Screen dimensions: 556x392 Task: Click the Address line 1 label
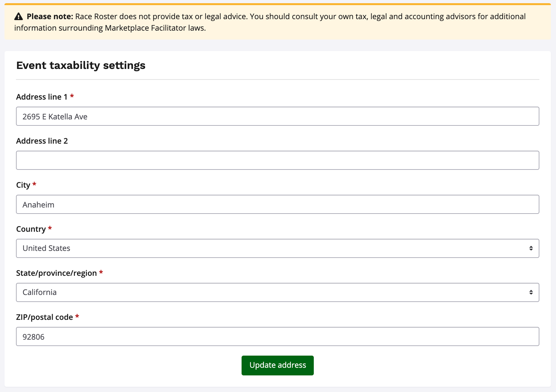(x=42, y=97)
